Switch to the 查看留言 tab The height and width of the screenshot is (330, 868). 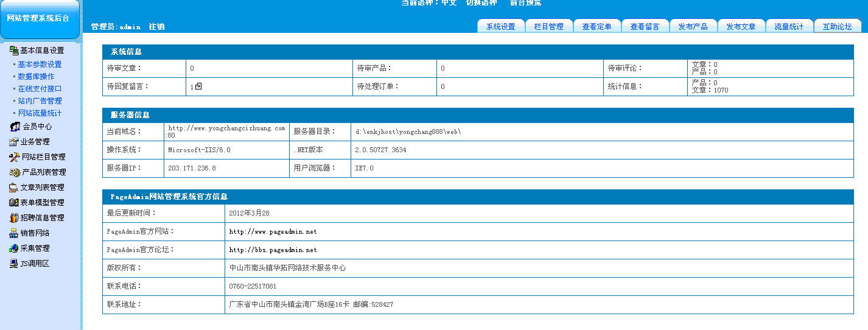pyautogui.click(x=645, y=27)
